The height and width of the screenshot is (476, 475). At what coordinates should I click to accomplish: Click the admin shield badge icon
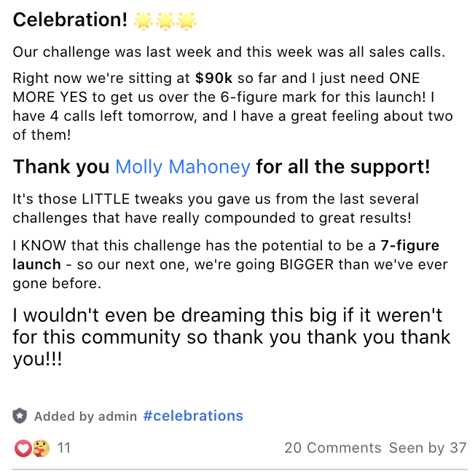[20, 416]
